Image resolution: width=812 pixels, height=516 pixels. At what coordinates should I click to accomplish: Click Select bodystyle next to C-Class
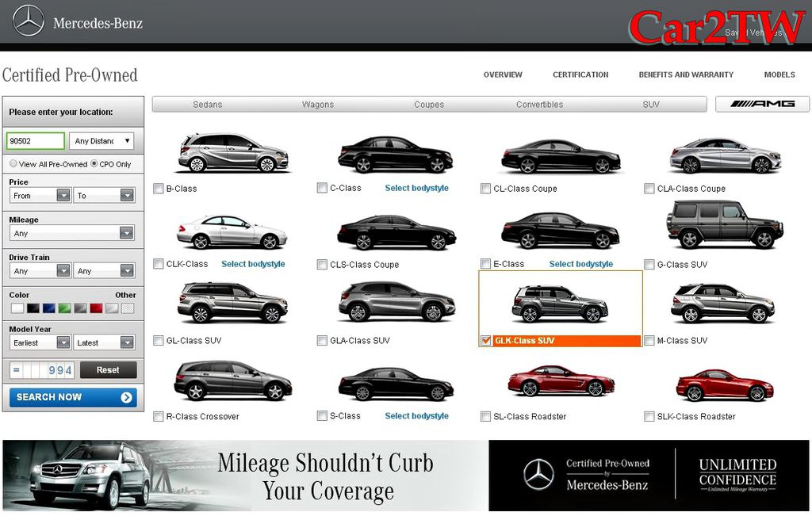click(x=417, y=188)
